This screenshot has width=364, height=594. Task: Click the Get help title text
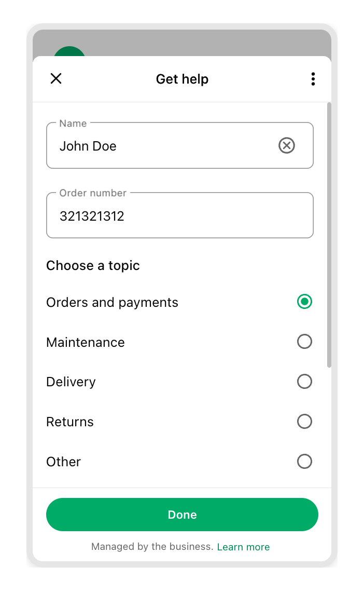pos(182,79)
